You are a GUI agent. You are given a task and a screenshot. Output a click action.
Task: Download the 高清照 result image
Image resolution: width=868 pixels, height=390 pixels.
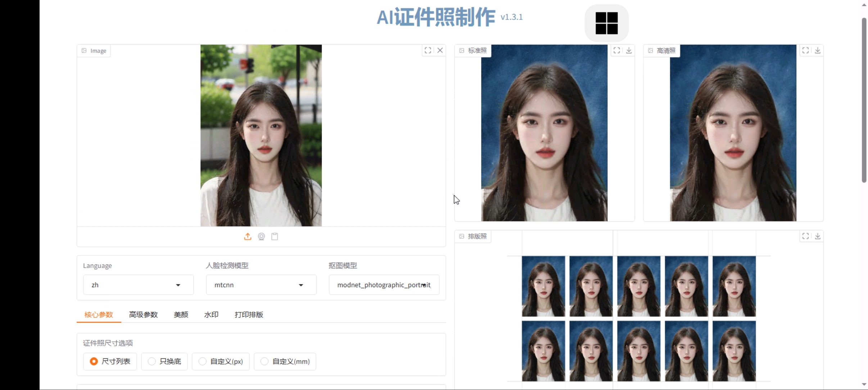[818, 50]
